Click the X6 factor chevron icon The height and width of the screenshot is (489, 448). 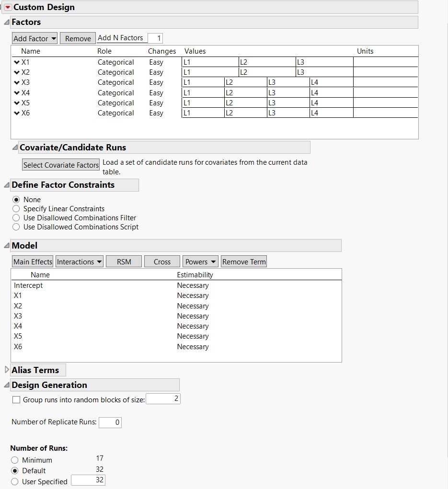[17, 113]
